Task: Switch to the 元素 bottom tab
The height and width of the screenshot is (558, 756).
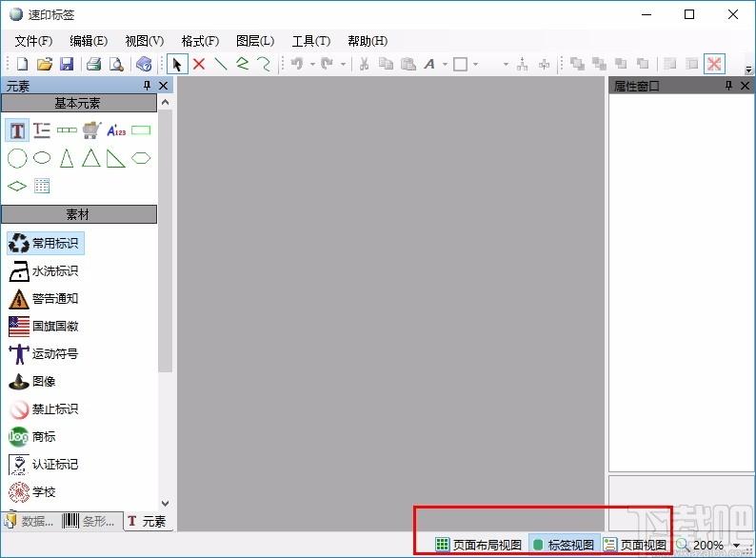Action: [x=148, y=522]
